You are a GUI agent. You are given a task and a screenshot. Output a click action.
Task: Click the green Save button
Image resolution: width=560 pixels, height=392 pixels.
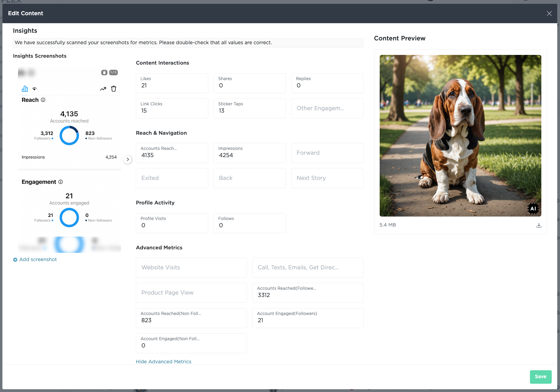tap(541, 377)
